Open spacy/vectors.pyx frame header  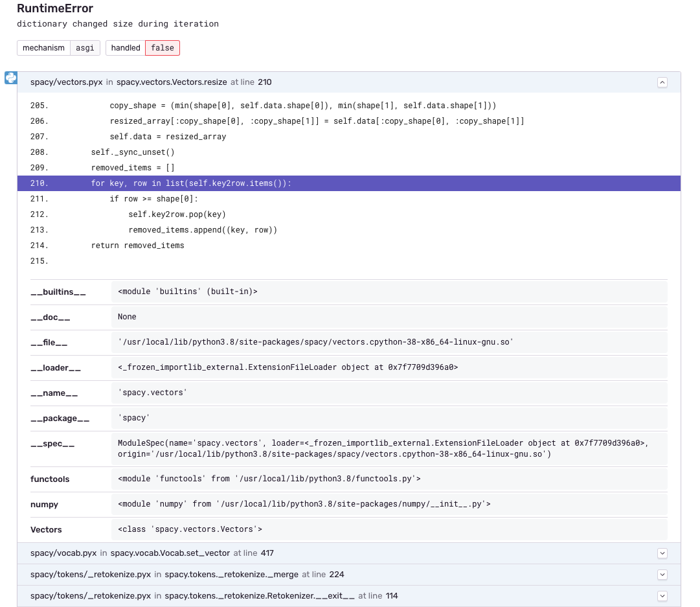coord(348,82)
